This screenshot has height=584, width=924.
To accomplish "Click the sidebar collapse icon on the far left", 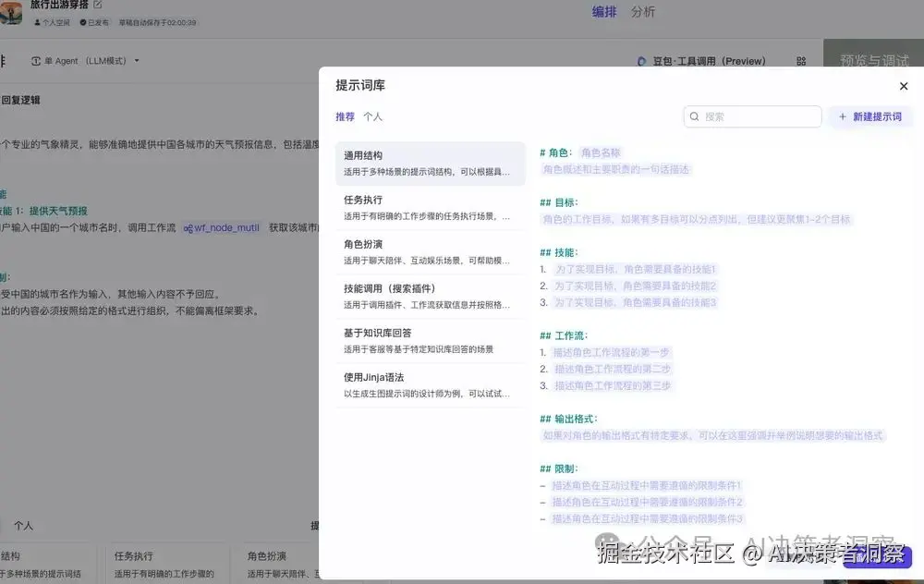I will coord(5,60).
